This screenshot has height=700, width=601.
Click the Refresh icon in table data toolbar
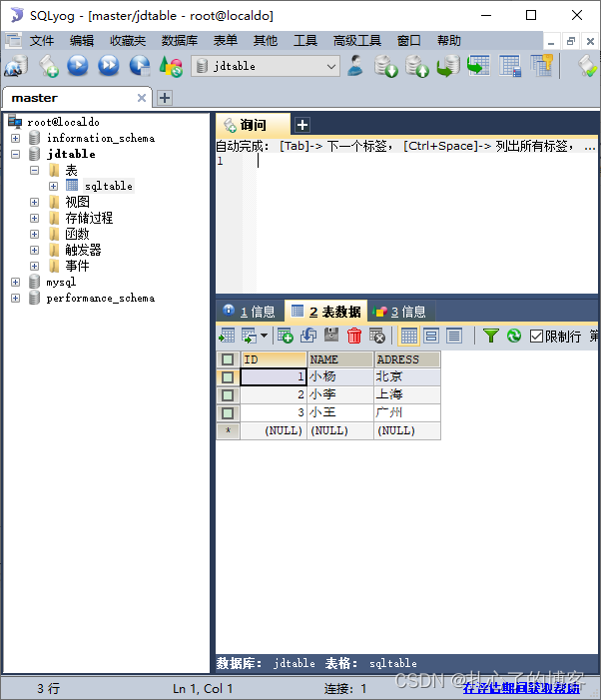[x=513, y=337]
